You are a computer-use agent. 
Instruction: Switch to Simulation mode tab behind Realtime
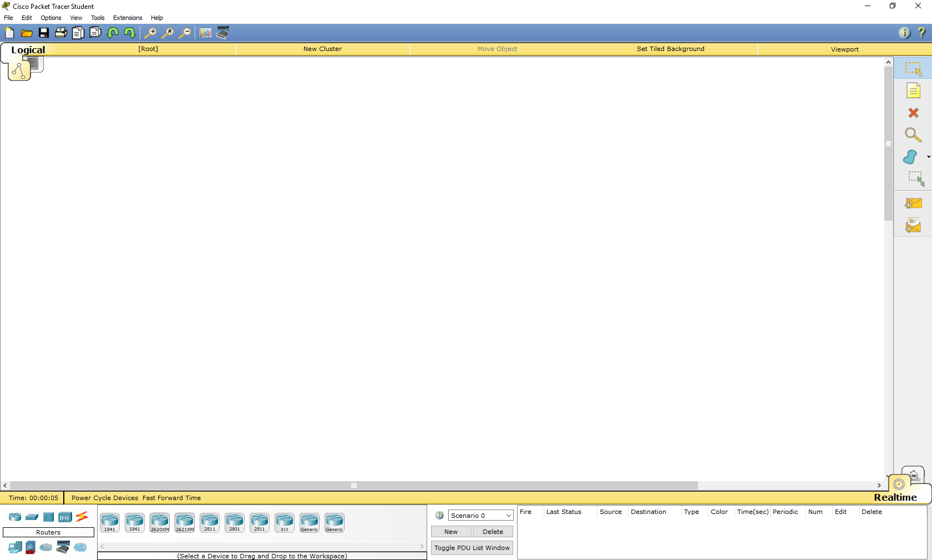[914, 475]
